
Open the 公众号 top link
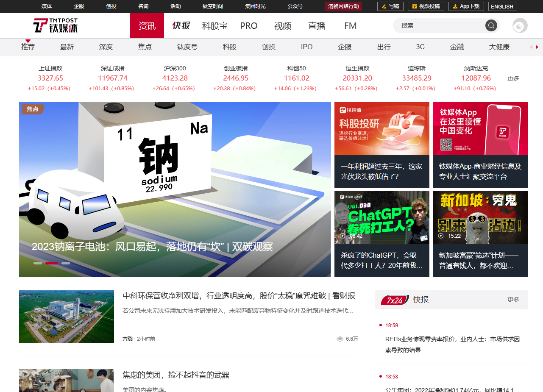click(295, 6)
